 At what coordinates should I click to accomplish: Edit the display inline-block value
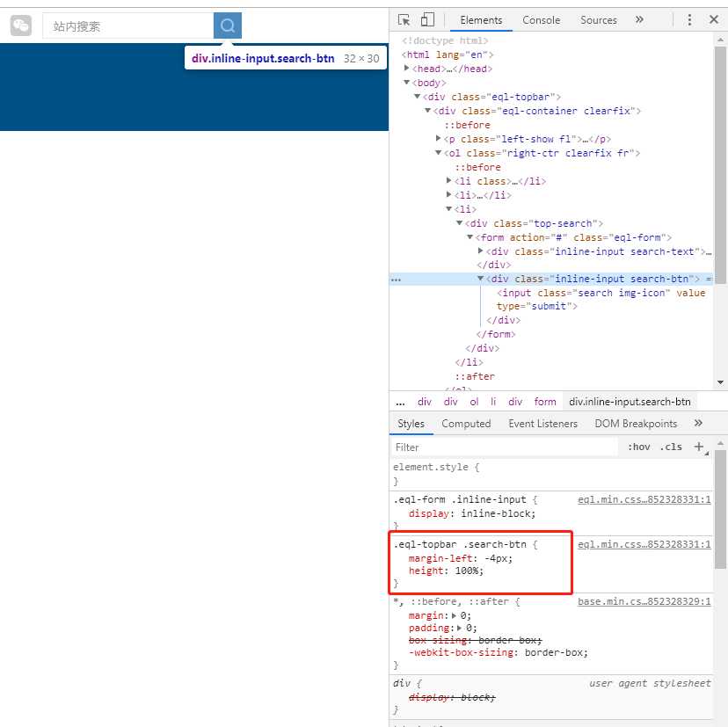pos(496,514)
